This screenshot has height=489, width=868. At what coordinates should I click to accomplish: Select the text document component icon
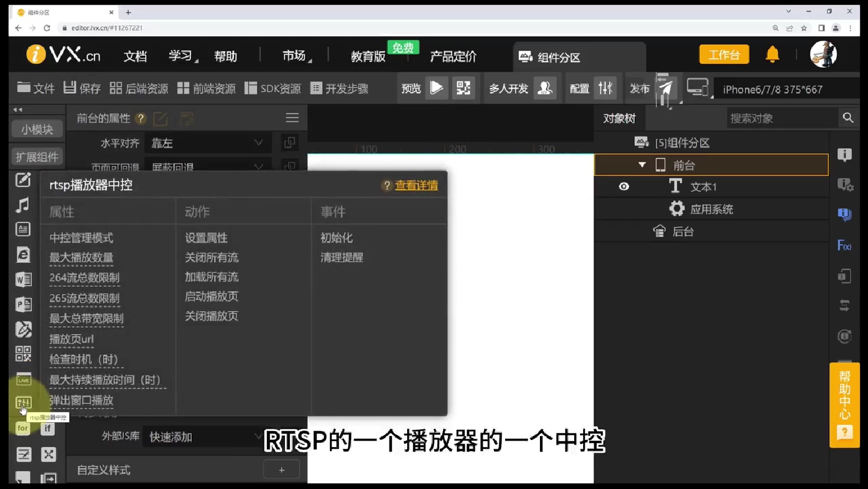tap(23, 229)
